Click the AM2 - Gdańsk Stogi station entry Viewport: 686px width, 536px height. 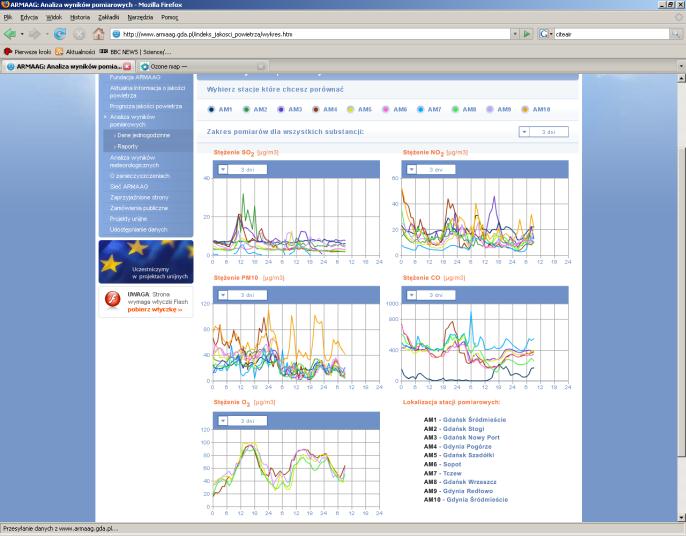coord(454,429)
